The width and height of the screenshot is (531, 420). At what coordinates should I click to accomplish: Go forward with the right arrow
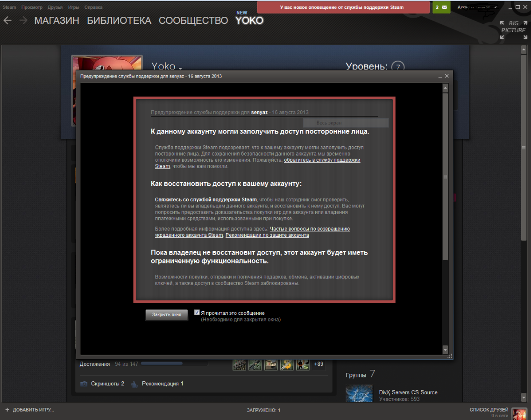[23, 21]
